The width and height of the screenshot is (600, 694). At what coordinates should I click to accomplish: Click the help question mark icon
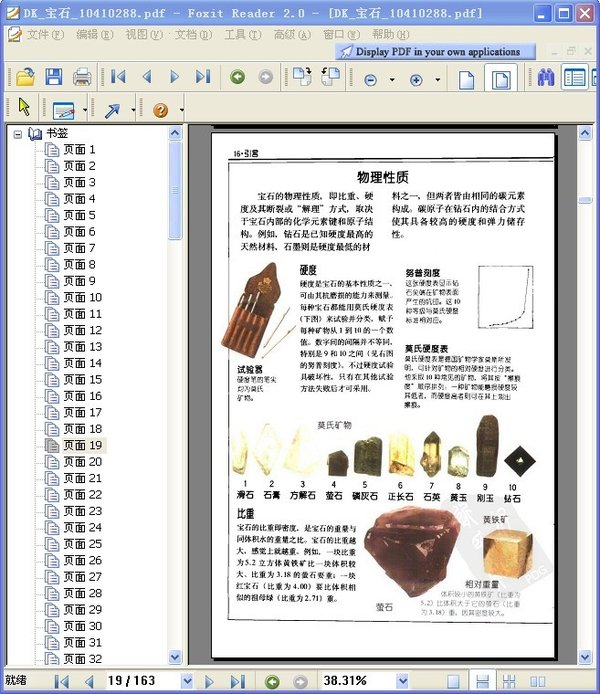159,109
